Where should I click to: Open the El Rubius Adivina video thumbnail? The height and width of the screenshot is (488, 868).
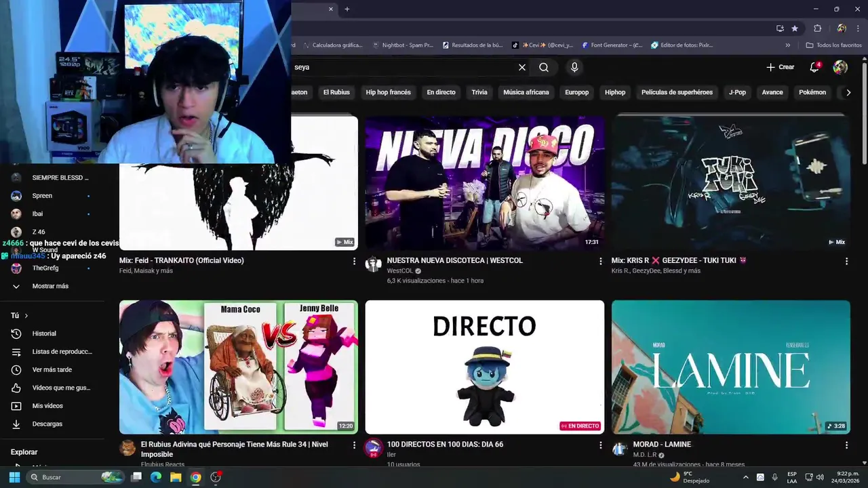tap(239, 367)
